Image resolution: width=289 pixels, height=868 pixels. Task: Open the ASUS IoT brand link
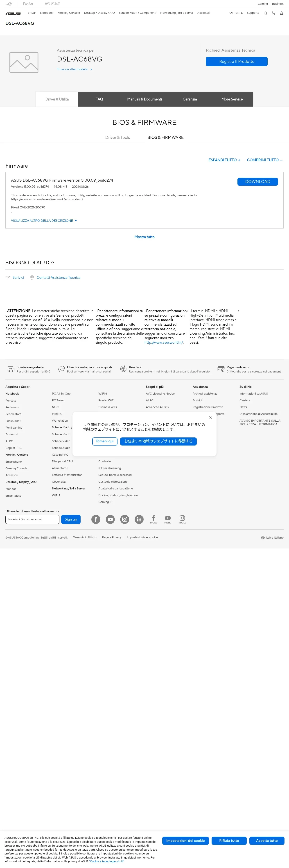52,4
